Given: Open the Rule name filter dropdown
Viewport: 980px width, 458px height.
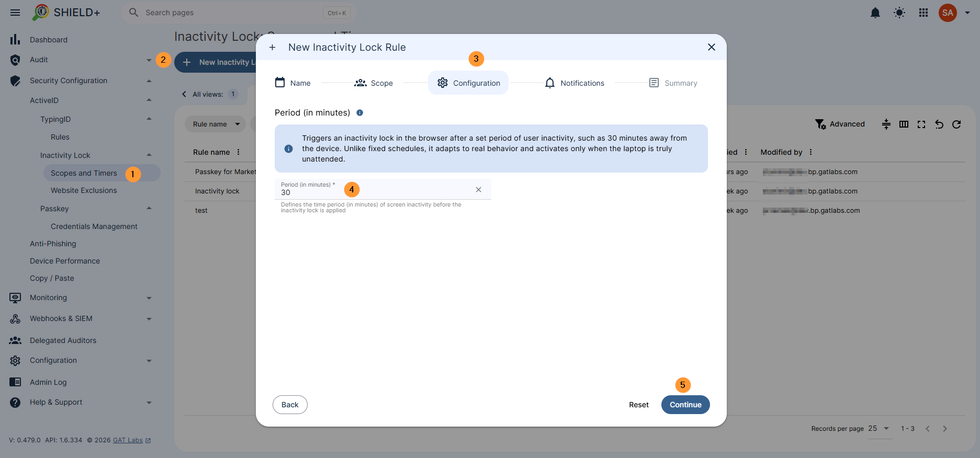Looking at the screenshot, I should tap(215, 124).
